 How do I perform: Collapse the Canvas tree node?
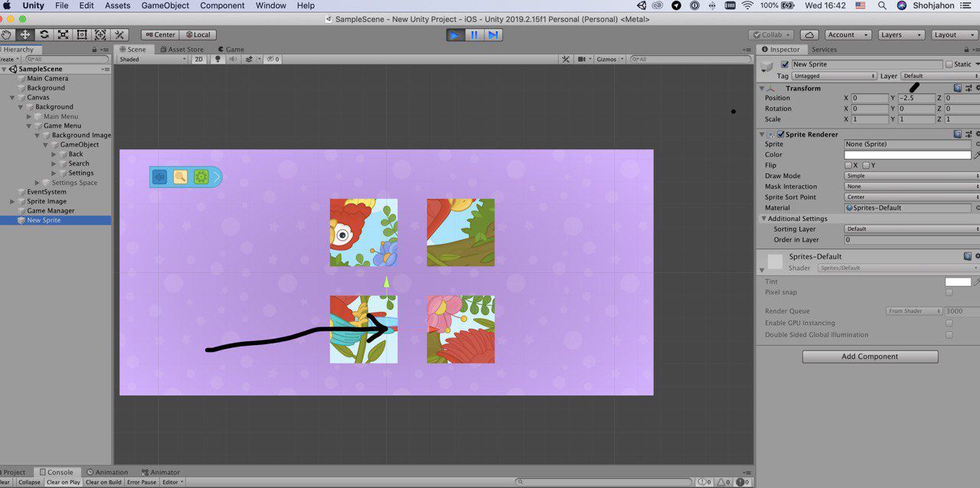pos(12,98)
